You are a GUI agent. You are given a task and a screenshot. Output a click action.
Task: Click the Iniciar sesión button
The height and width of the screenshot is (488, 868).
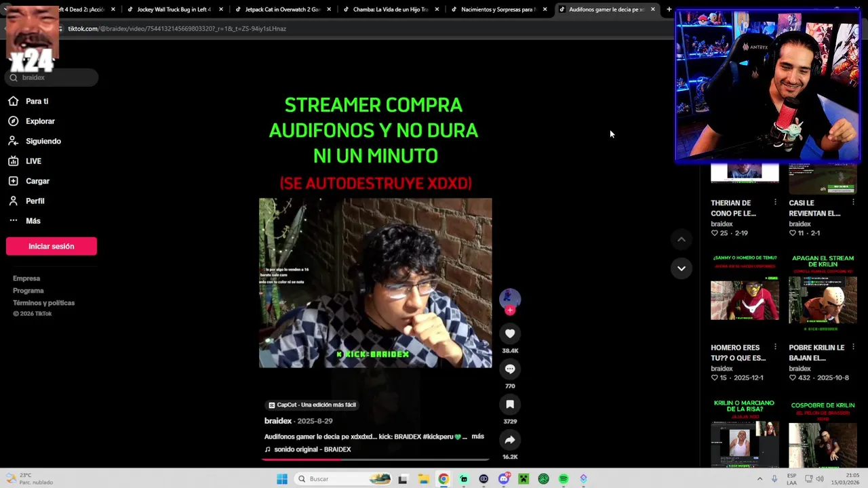pyautogui.click(x=52, y=246)
